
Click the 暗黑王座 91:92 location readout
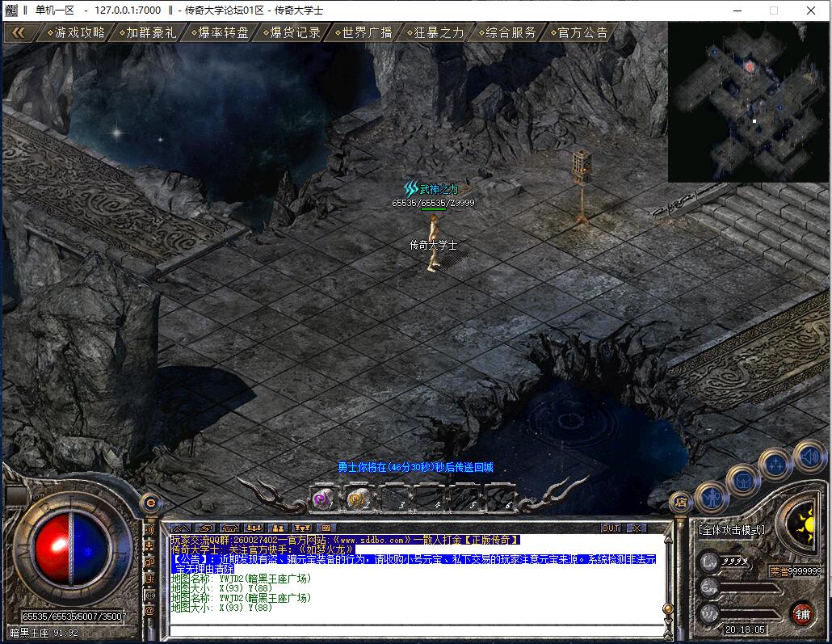tap(44, 633)
